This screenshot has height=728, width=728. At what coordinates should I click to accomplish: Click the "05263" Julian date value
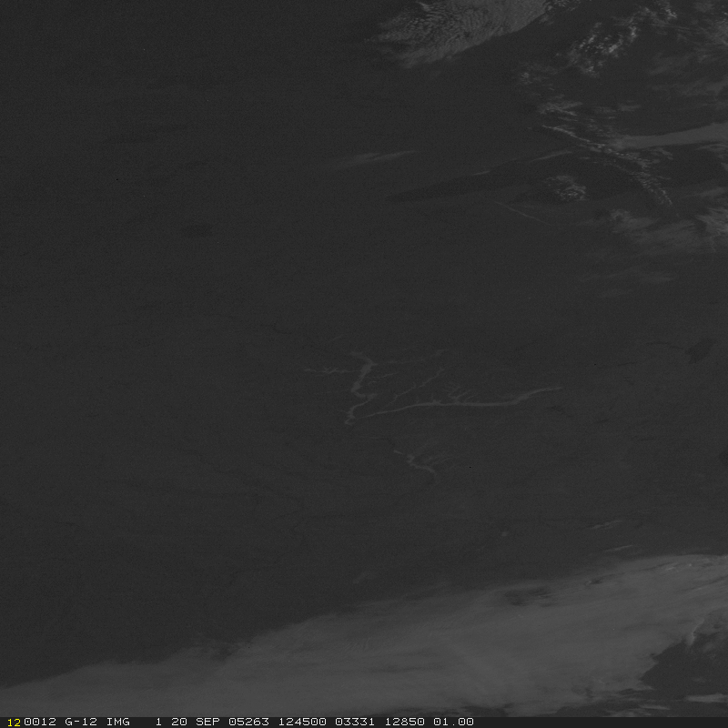click(x=248, y=722)
